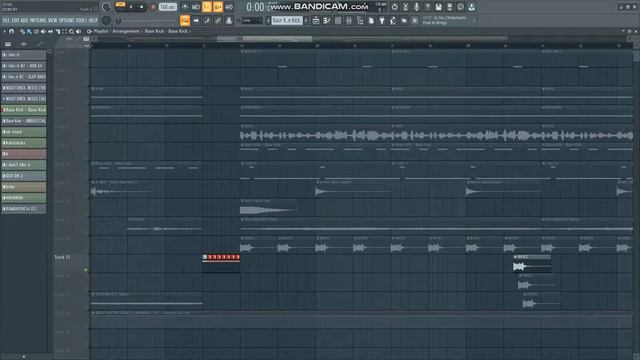Click the View browser icon
The height and width of the screenshot is (360, 640).
360,20
